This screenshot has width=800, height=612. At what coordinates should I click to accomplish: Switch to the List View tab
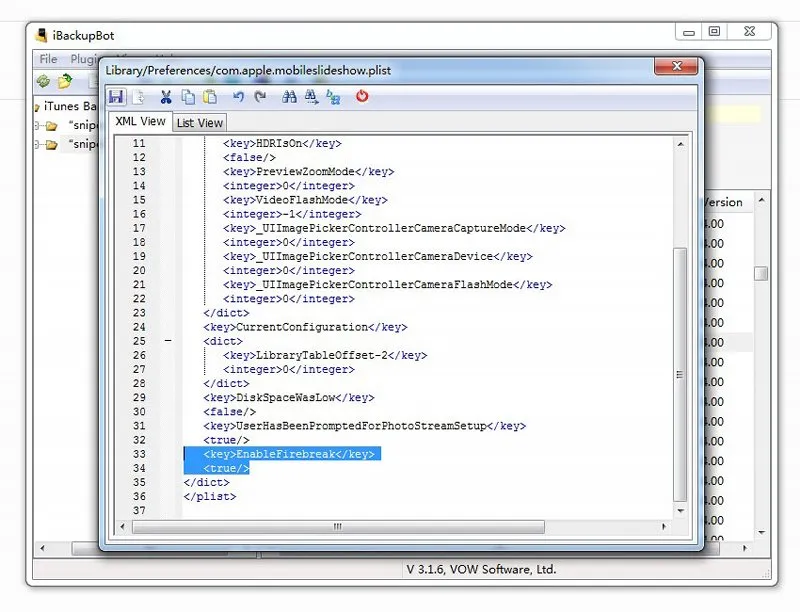(199, 123)
